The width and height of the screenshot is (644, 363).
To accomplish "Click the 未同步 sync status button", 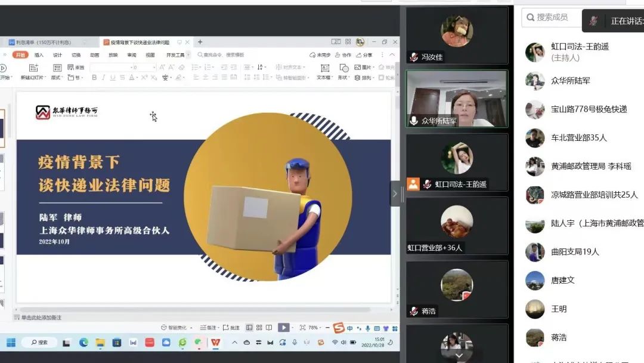I will tap(320, 55).
